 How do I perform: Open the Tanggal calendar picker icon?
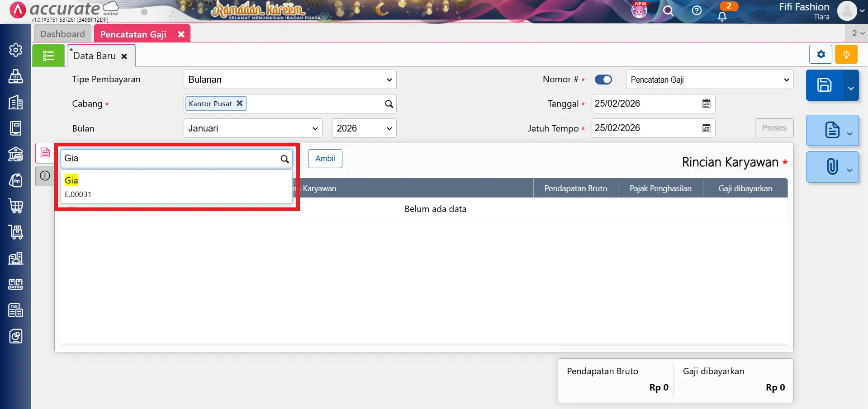[x=706, y=103]
